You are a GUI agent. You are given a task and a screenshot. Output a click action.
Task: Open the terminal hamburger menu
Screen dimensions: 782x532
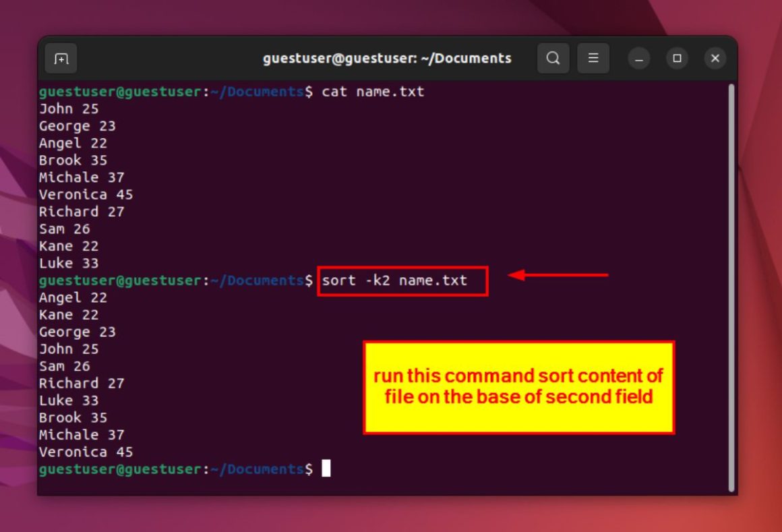(x=593, y=59)
